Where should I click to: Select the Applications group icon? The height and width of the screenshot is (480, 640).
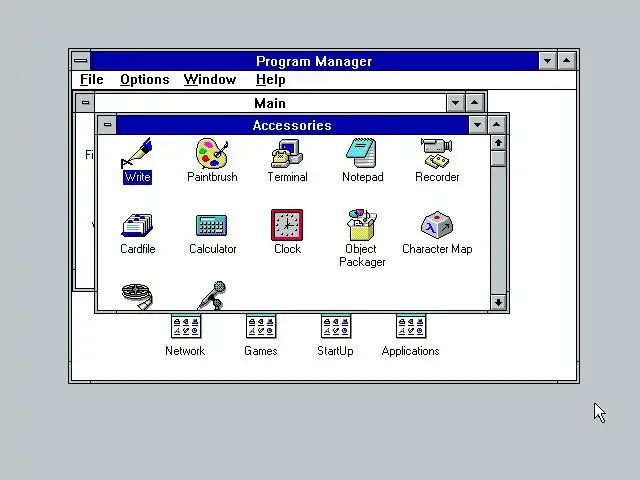(411, 326)
